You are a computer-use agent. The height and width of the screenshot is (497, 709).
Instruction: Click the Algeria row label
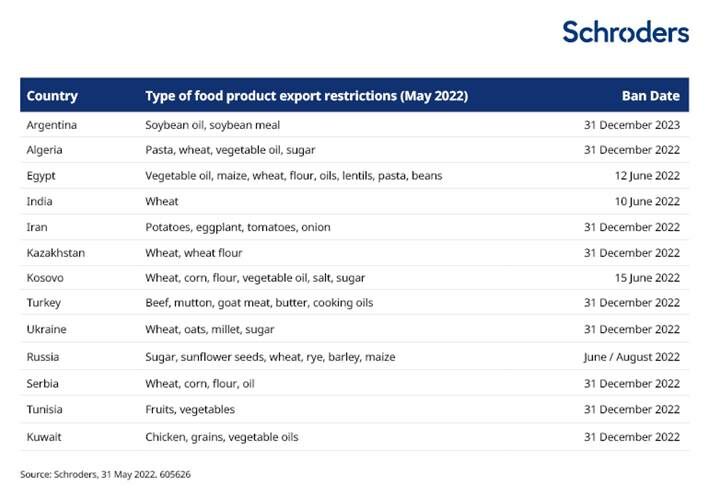tap(46, 150)
